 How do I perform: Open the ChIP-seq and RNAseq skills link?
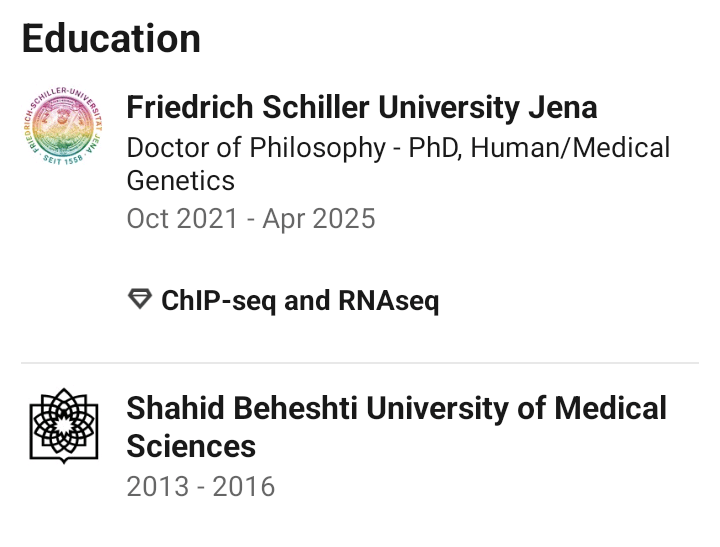[x=300, y=300]
